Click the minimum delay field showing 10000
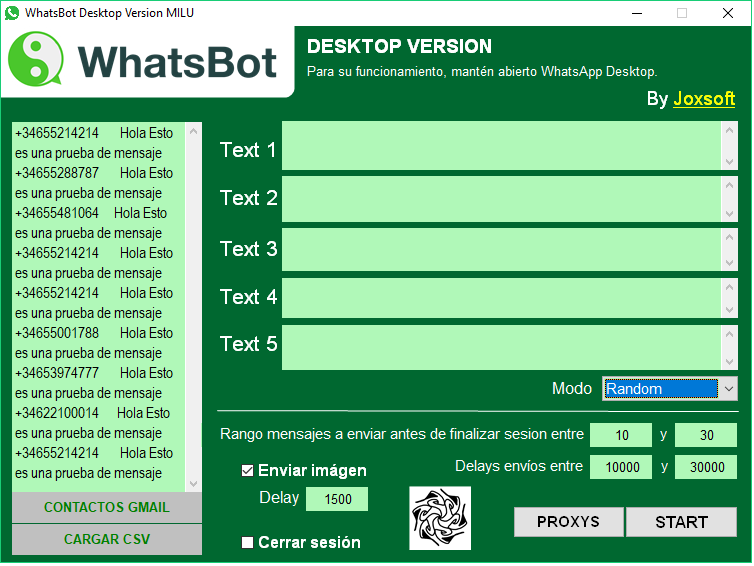 621,467
